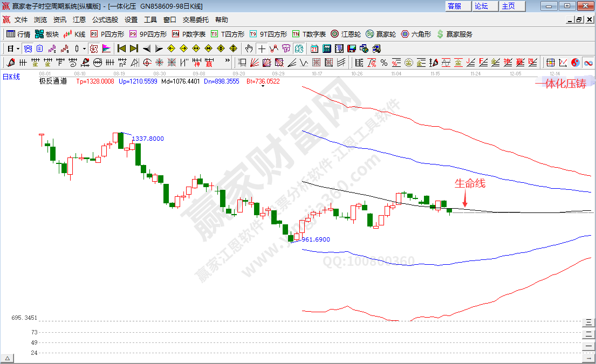Screen dimensions: 596x364
Task: Toggle the crosshair cursor tool
Action: pyautogui.click(x=262, y=49)
